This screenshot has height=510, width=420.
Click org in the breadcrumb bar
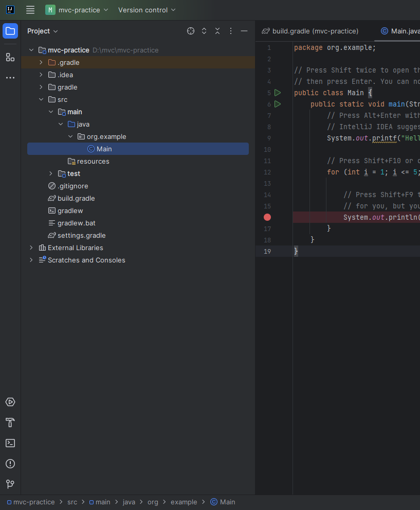click(153, 502)
